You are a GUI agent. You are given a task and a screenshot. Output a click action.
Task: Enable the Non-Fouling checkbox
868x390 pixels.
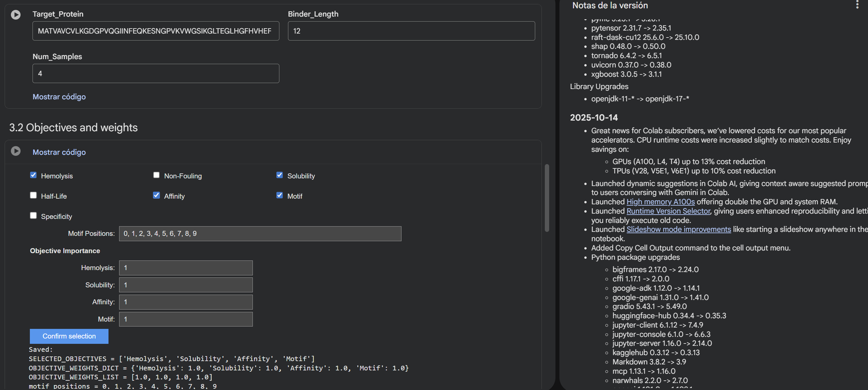coord(156,175)
